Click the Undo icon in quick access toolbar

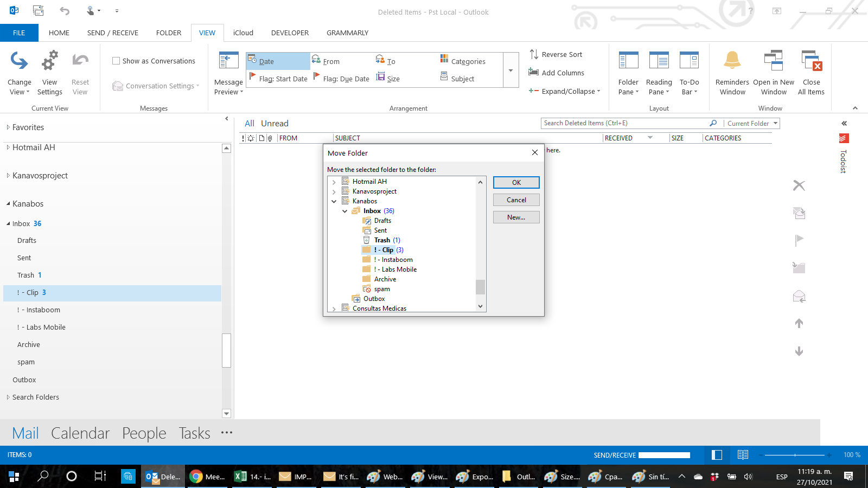pyautogui.click(x=65, y=10)
